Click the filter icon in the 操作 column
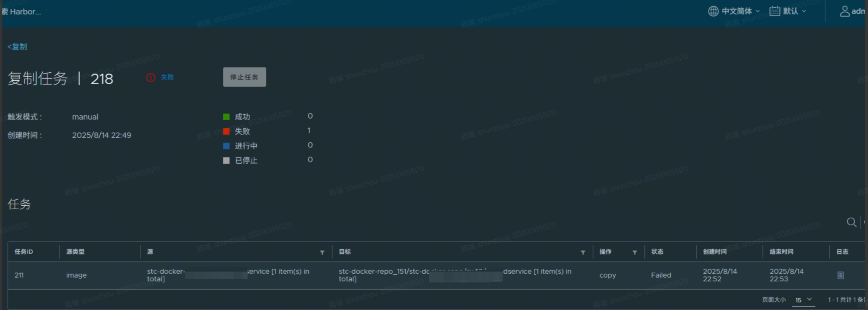This screenshot has height=310, width=868. coord(634,252)
